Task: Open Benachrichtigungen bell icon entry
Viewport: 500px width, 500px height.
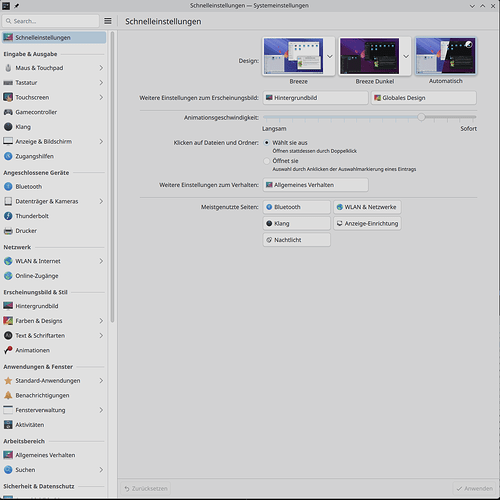Action: (8, 395)
